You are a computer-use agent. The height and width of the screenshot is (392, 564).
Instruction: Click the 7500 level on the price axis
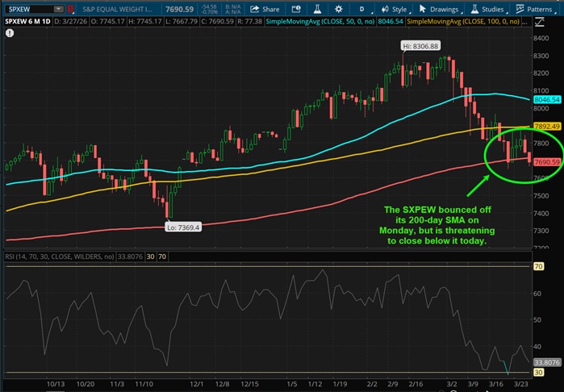(x=541, y=196)
